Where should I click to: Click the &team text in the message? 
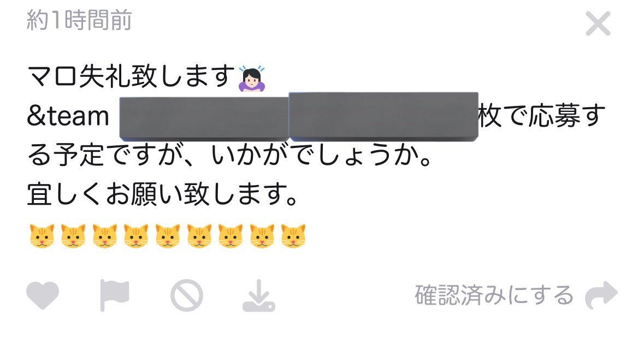pos(68,116)
